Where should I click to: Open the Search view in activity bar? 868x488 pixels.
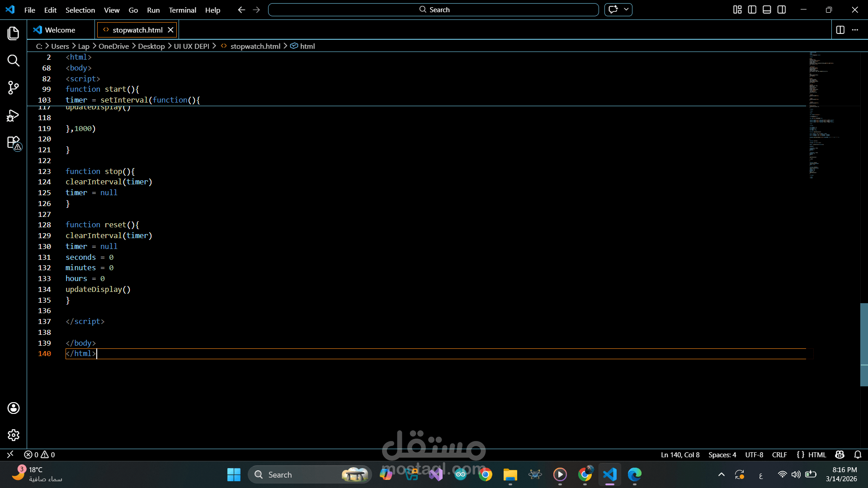point(13,61)
